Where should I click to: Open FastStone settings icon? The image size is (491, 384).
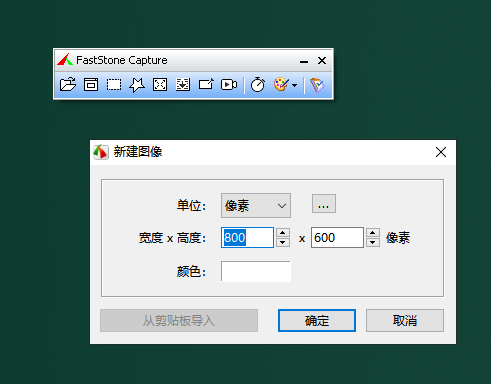pos(317,85)
